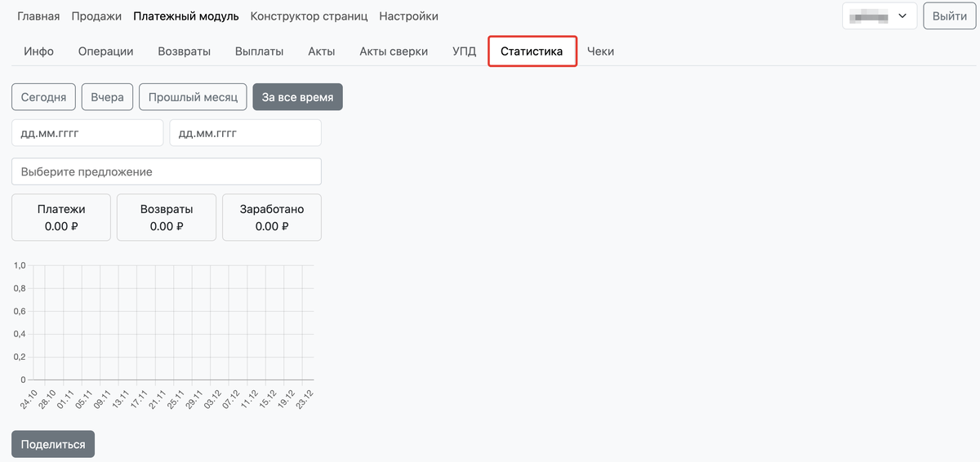
Task: Go to Продажи in top navigation
Action: (x=96, y=16)
